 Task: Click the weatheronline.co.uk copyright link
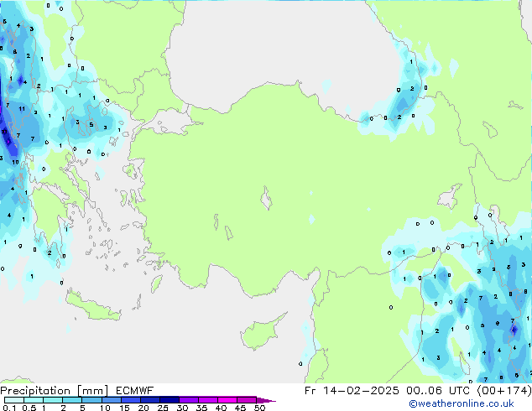coord(462,403)
